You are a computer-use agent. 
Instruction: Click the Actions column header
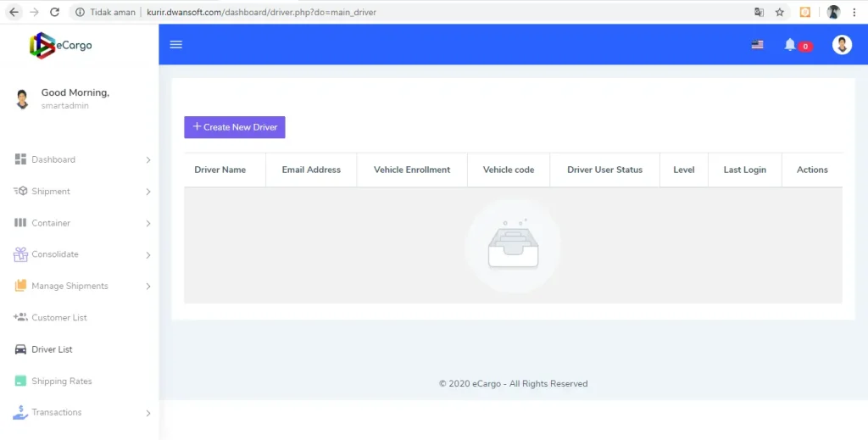click(x=812, y=170)
